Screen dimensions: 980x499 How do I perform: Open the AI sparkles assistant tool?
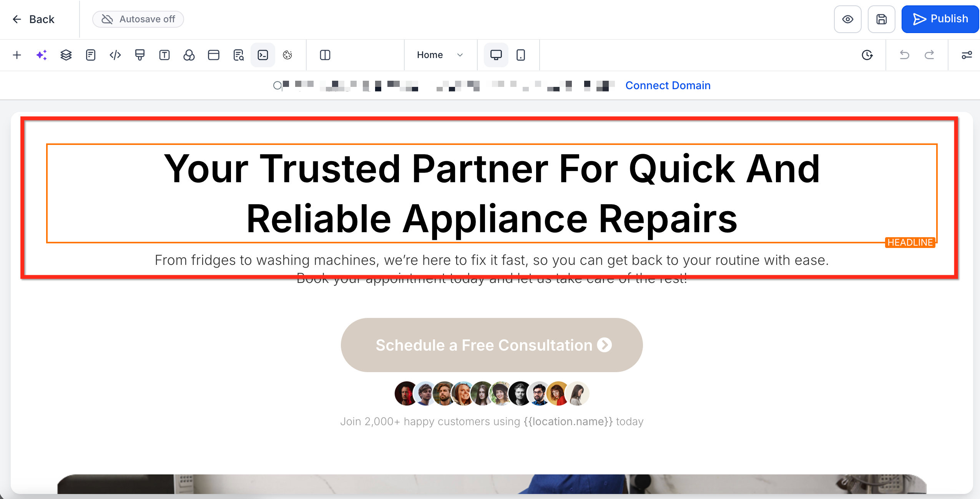42,55
